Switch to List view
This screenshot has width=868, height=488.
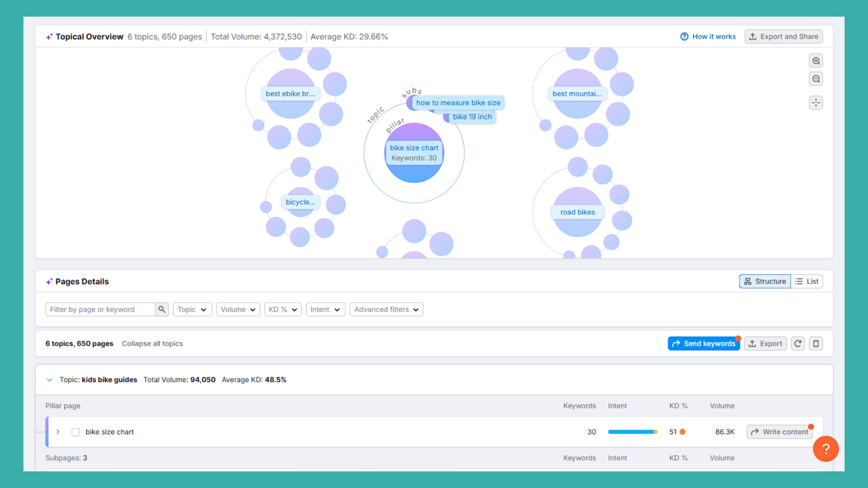pos(807,281)
